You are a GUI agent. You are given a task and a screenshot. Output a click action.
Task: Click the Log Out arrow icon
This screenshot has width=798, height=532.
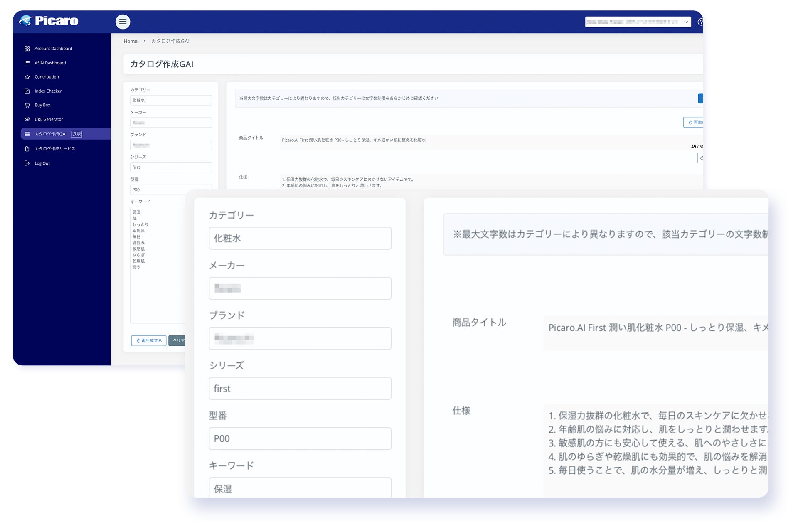coord(27,163)
